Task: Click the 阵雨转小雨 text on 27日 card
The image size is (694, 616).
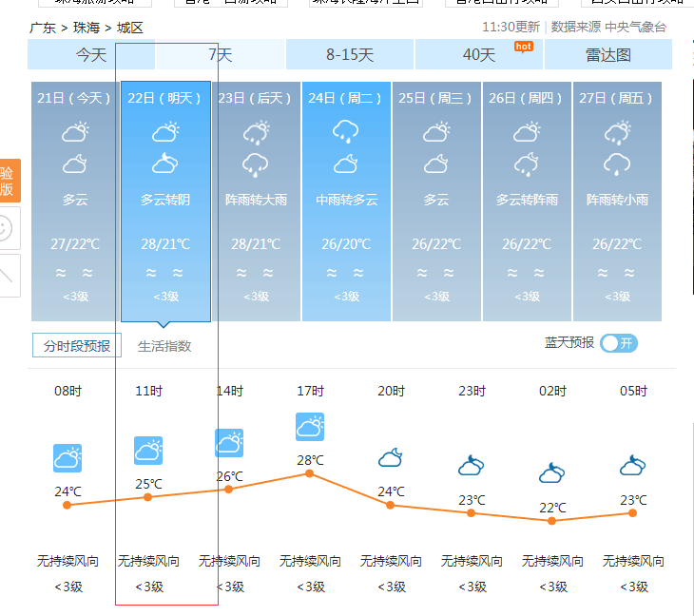Action: pyautogui.click(x=617, y=200)
